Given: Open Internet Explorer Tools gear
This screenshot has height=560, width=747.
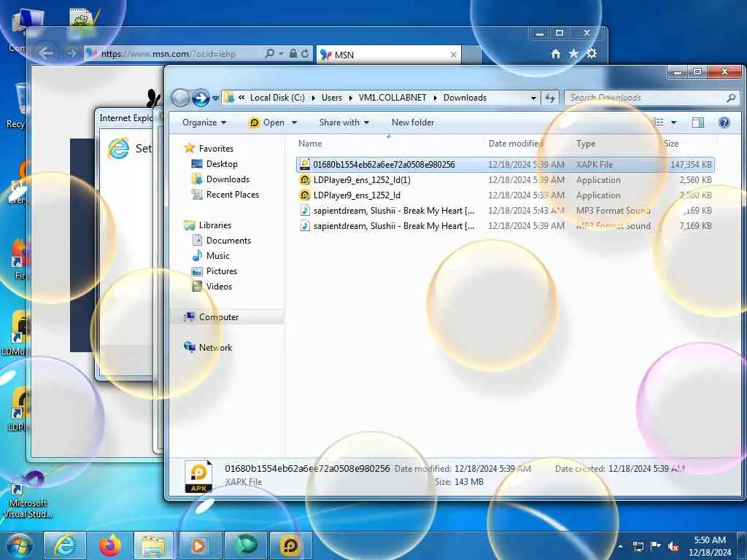Looking at the screenshot, I should click(592, 53).
